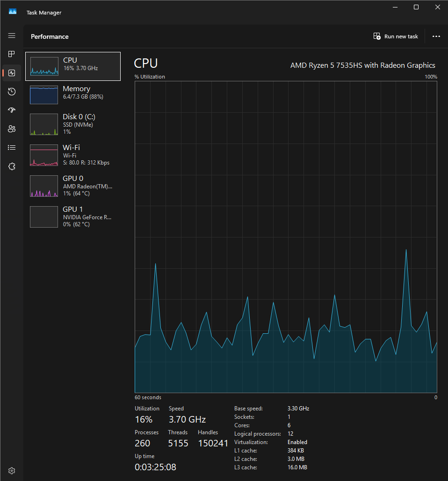View Wi-Fi network performance
Image resolution: width=448 pixels, height=481 pixels.
[73, 155]
